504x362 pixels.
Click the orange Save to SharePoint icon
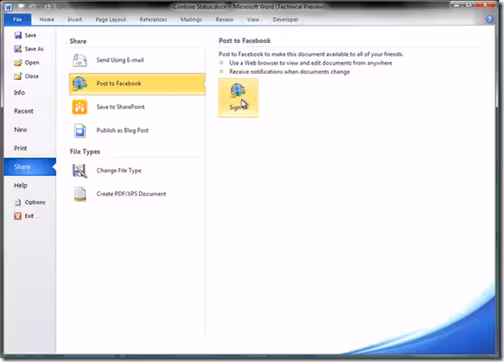point(80,107)
